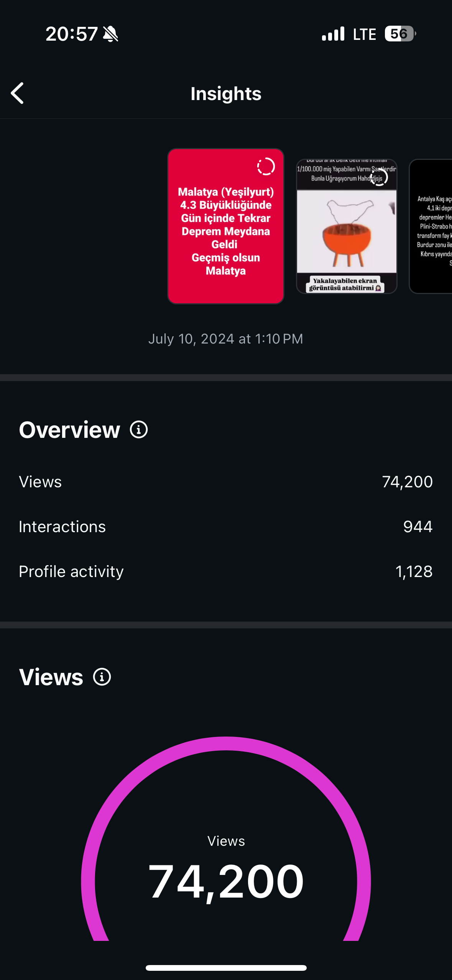This screenshot has width=452, height=980.
Task: Tap the info icon beside Views heading
Action: 102,677
